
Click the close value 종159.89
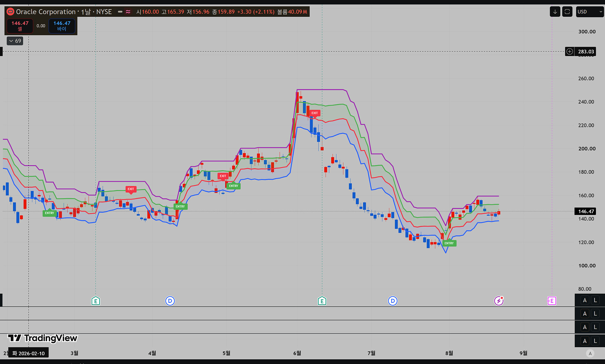(223, 12)
